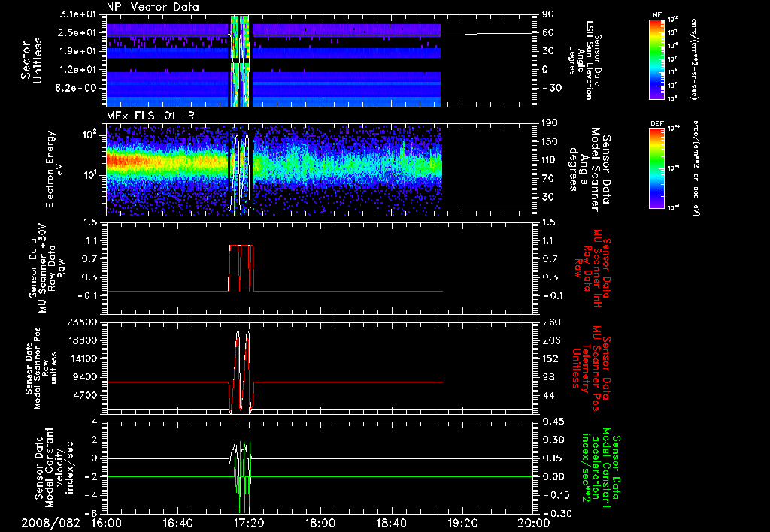Select the 'Sector Unitless' axis title
770x532 pixels.
(x=32, y=60)
